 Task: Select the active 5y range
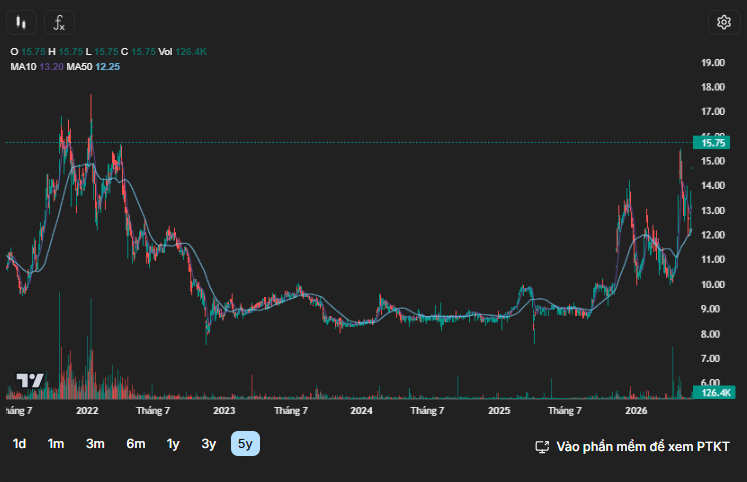click(245, 444)
